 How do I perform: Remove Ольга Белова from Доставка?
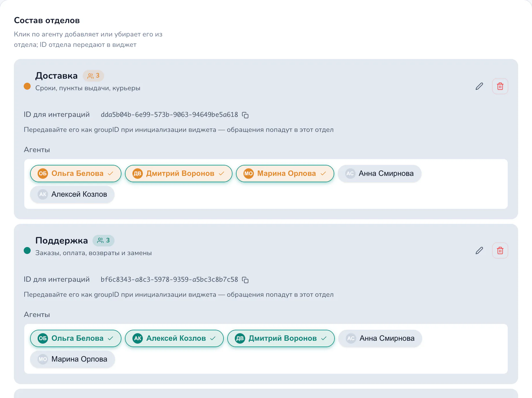click(75, 174)
